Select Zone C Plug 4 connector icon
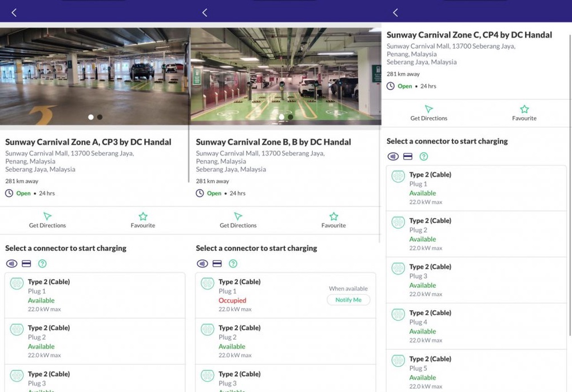The height and width of the screenshot is (392, 572). pos(398,314)
